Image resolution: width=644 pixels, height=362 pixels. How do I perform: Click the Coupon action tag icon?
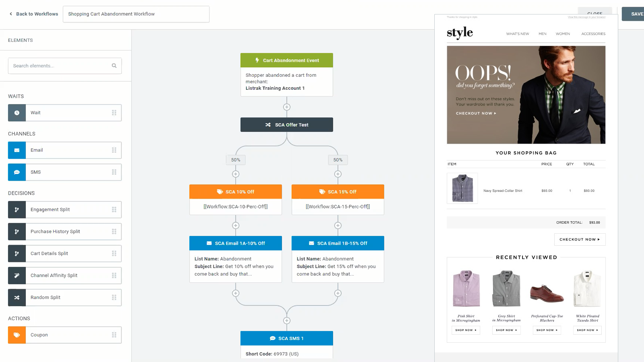coord(17,335)
